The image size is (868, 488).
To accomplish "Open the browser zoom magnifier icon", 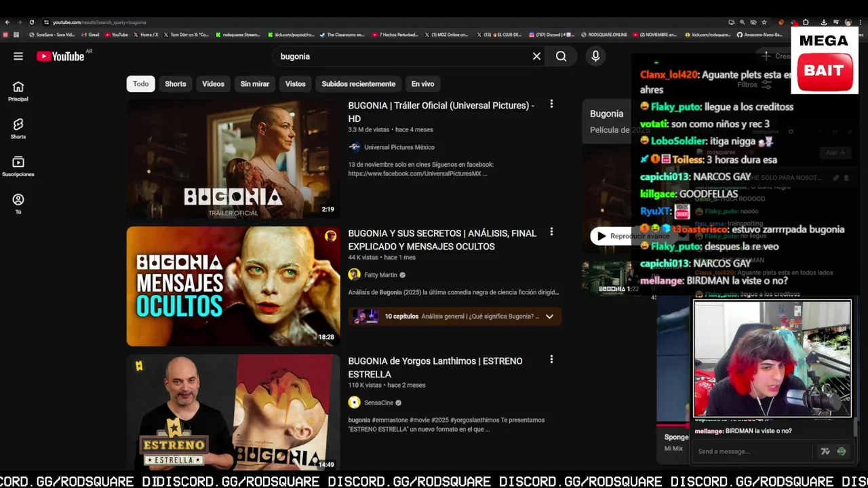I will click(x=742, y=22).
